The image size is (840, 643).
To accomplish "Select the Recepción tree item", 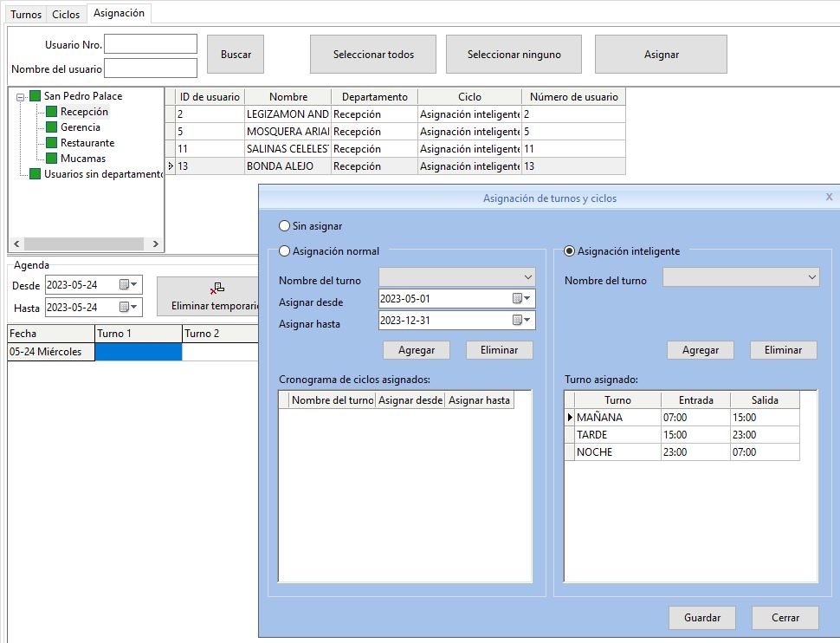I will pyautogui.click(x=84, y=112).
